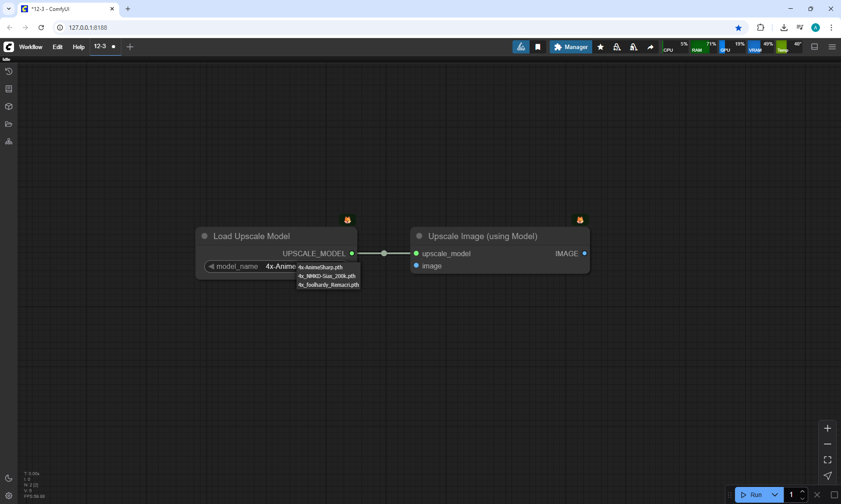Fit view using the fullscreen frame icon
Image resolution: width=841 pixels, height=504 pixels.
point(827,460)
